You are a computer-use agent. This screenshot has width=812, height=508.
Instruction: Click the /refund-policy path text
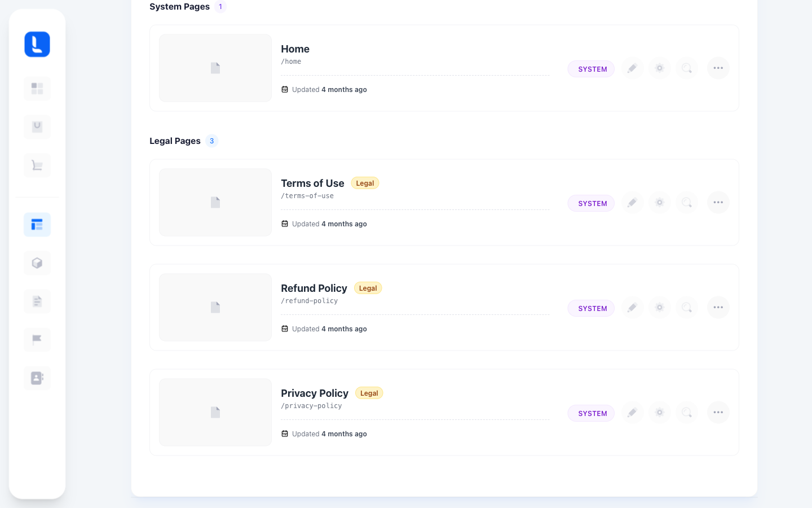310,301
